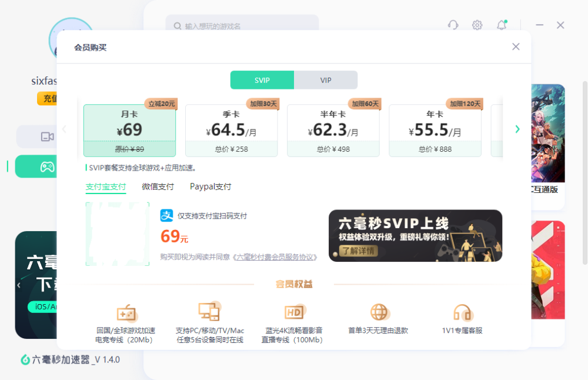Close the 会员购买 dialog
588x380 pixels.
(x=516, y=46)
